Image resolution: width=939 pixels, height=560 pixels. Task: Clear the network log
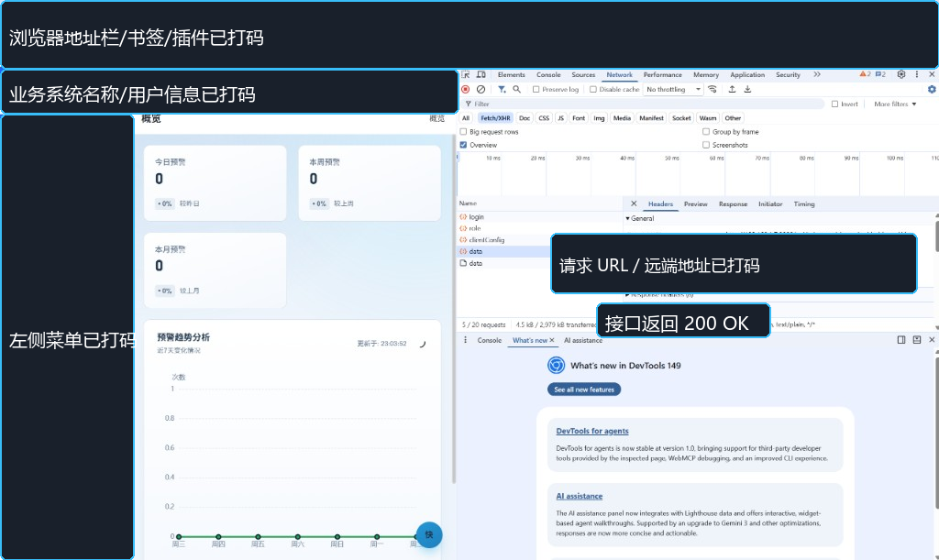pos(481,89)
